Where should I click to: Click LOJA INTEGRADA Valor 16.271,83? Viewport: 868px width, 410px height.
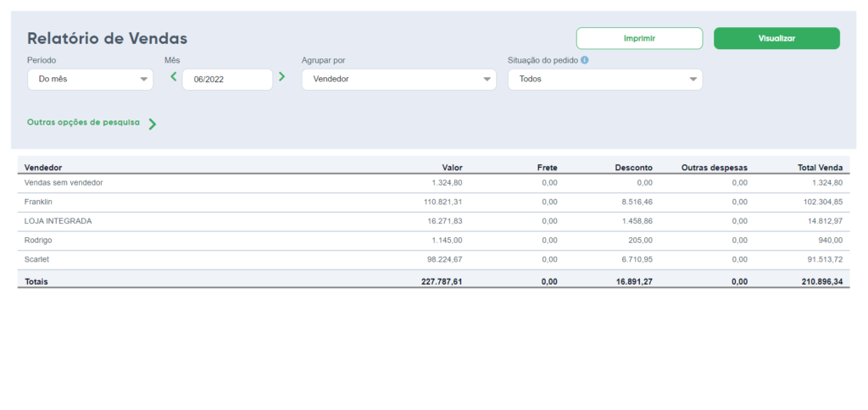(445, 221)
